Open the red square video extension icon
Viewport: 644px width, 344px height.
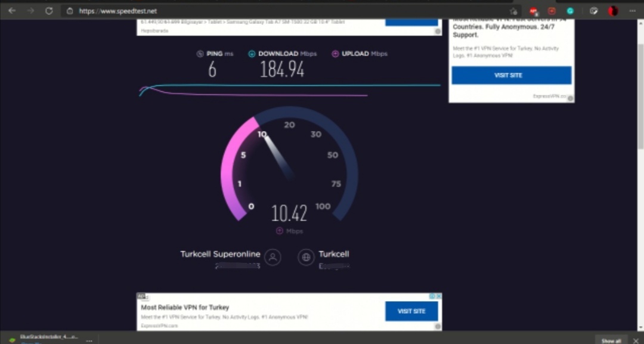(552, 11)
